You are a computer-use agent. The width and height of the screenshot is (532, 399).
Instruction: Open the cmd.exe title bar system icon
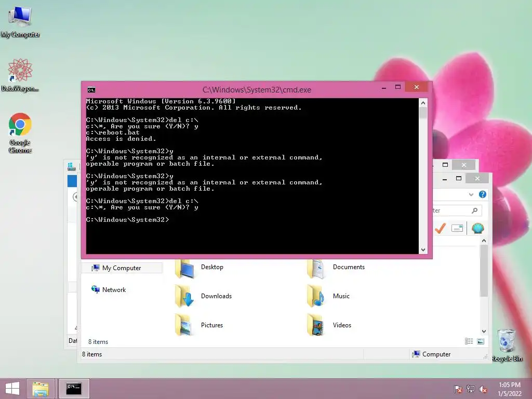pyautogui.click(x=91, y=89)
